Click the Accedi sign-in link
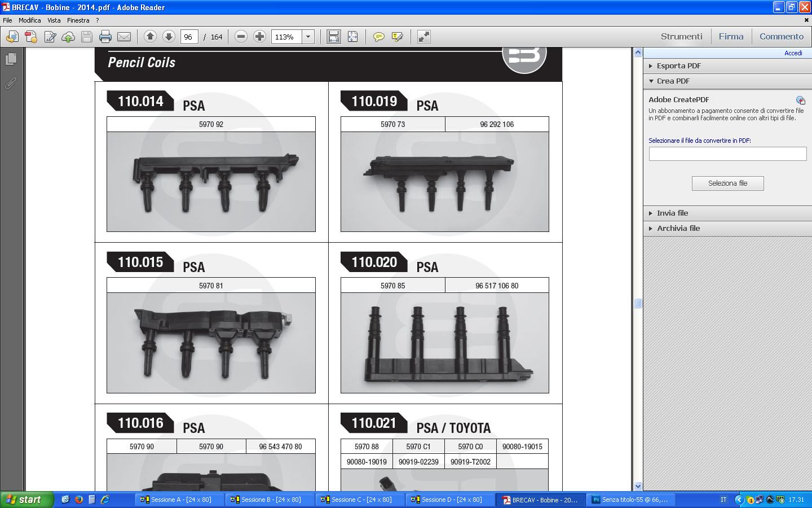 click(793, 53)
